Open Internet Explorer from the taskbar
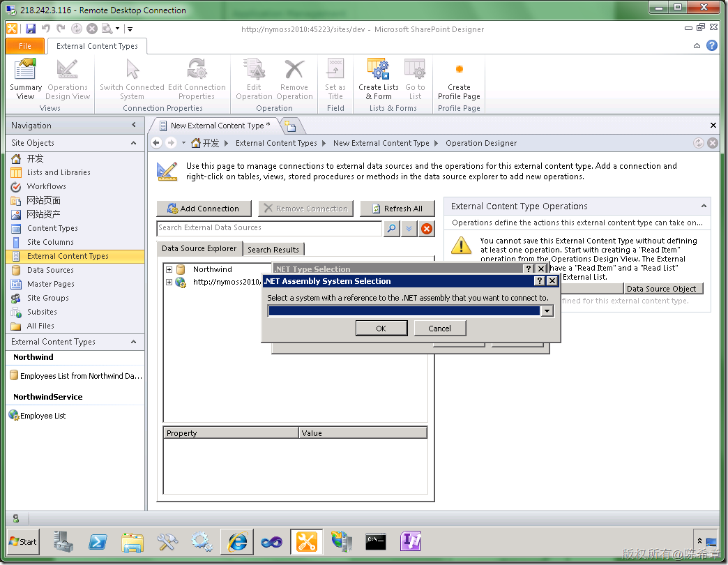 click(x=237, y=542)
